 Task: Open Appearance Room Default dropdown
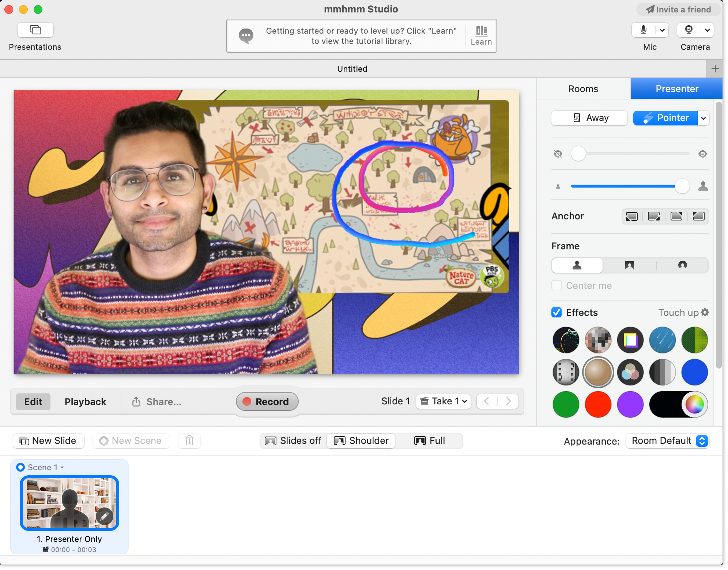click(667, 441)
